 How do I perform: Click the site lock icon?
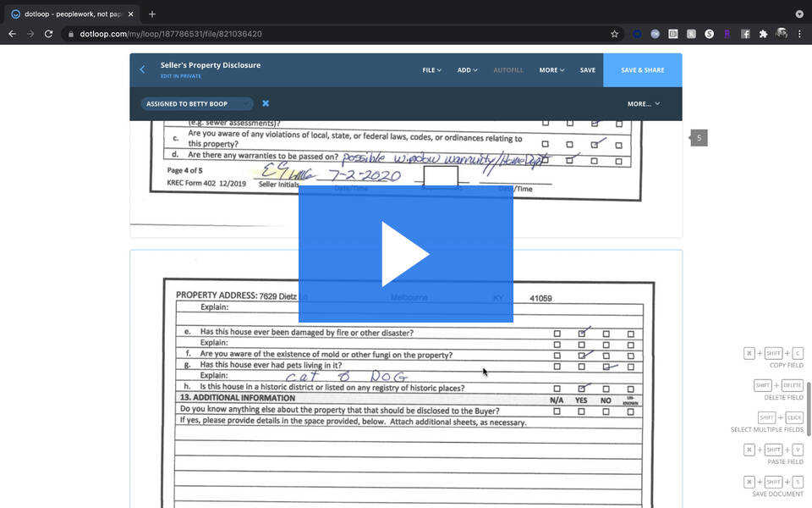tap(71, 34)
